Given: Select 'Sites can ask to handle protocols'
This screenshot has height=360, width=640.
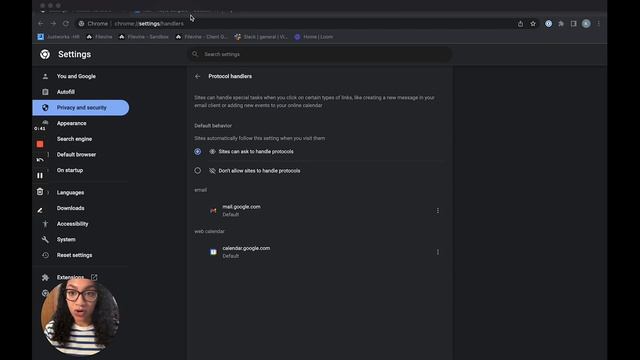Looking at the screenshot, I should [x=198, y=151].
